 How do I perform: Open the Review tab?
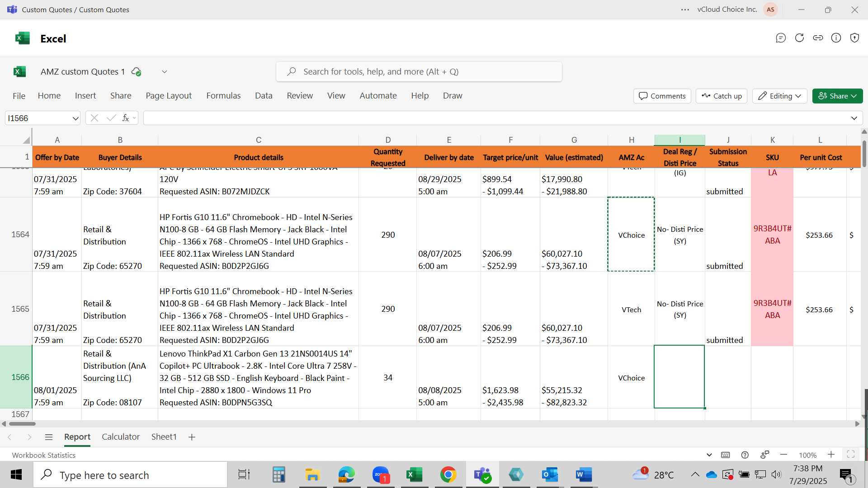point(300,96)
